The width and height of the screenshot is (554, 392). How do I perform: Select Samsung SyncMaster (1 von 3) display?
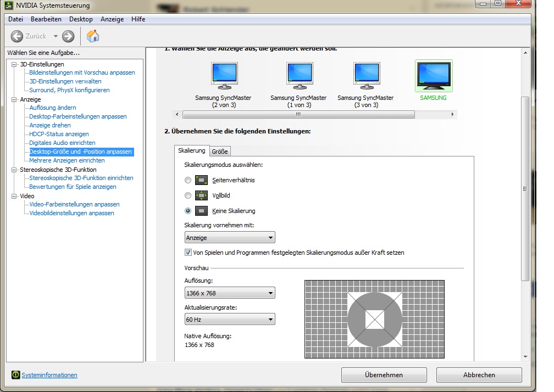click(x=298, y=85)
